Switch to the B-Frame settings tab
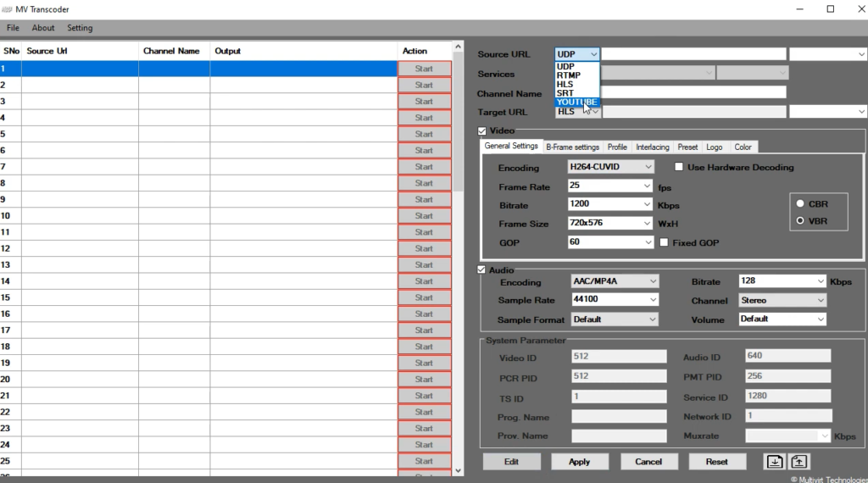The height and width of the screenshot is (483, 868). 572,147
